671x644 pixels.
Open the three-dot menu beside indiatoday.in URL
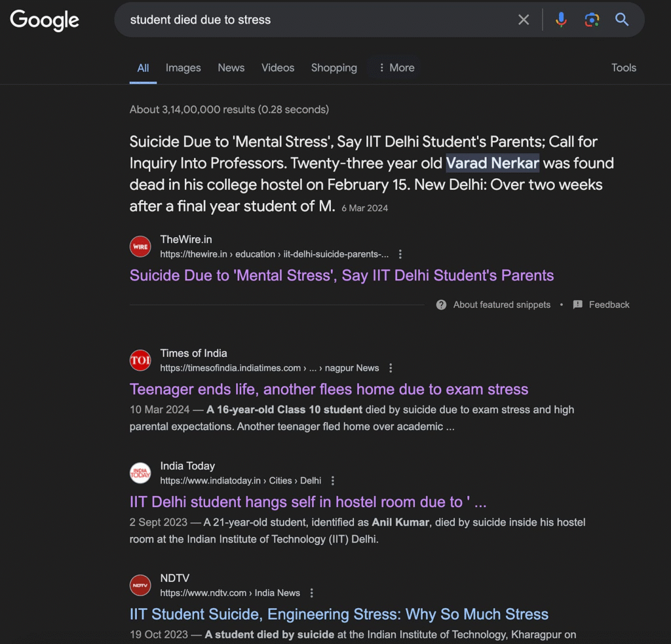332,480
